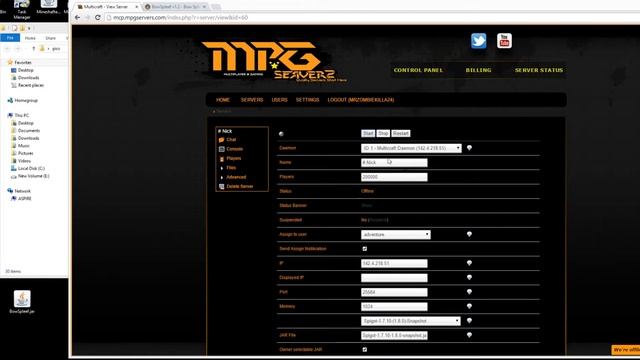Open the Twitter icon link
640x360 pixels.
pos(478,41)
